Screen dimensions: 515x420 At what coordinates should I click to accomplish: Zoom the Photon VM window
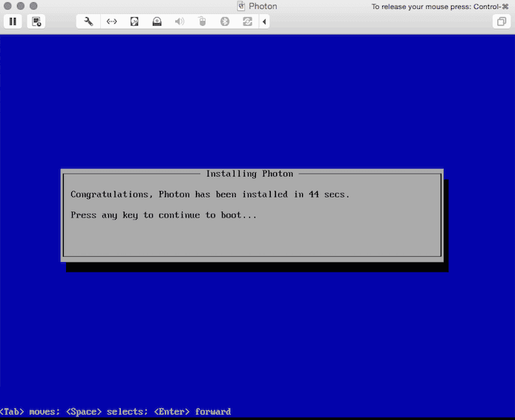(33, 6)
